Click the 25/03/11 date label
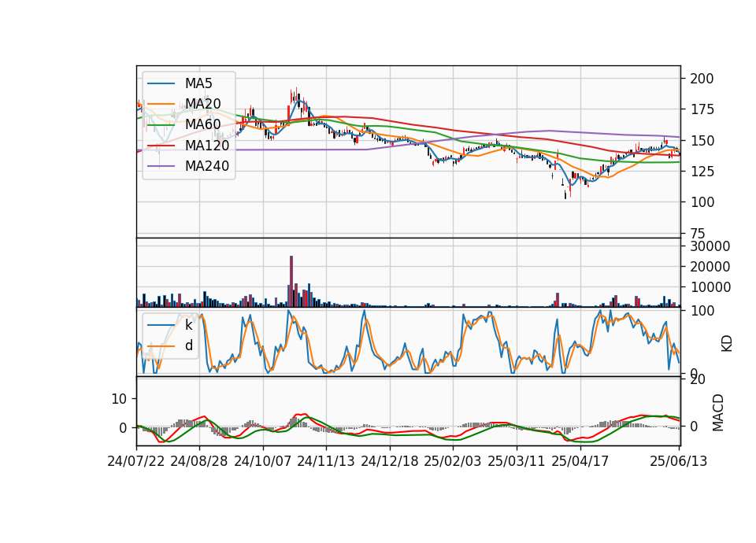Image resolution: width=756 pixels, height=543 pixels. click(x=517, y=461)
